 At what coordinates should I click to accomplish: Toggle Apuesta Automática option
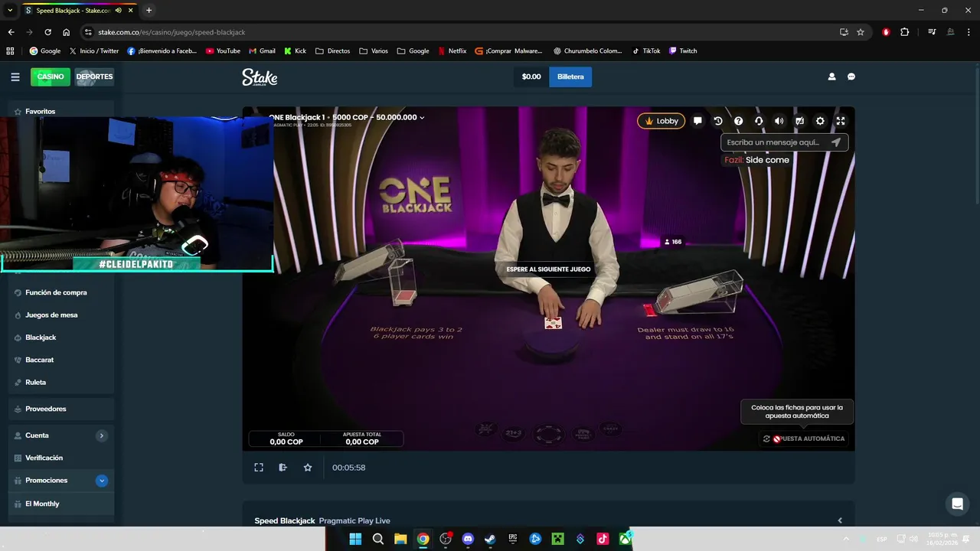point(804,439)
